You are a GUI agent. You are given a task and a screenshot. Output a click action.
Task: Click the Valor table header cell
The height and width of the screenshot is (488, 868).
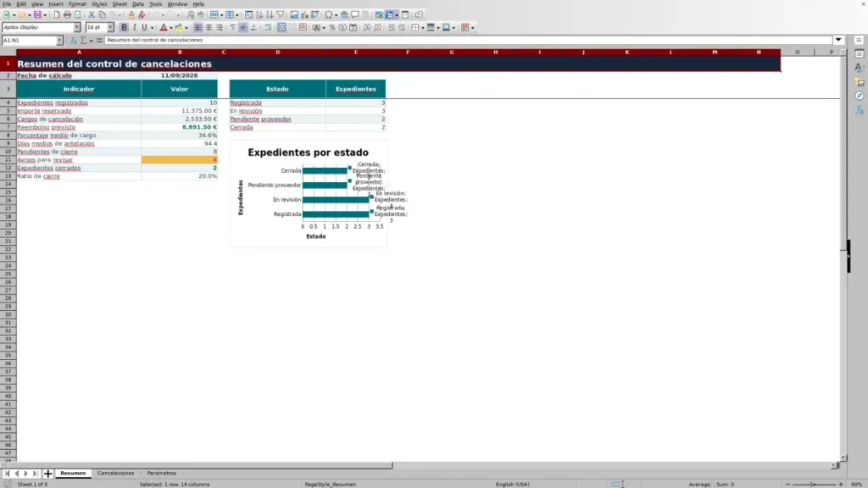pos(180,89)
